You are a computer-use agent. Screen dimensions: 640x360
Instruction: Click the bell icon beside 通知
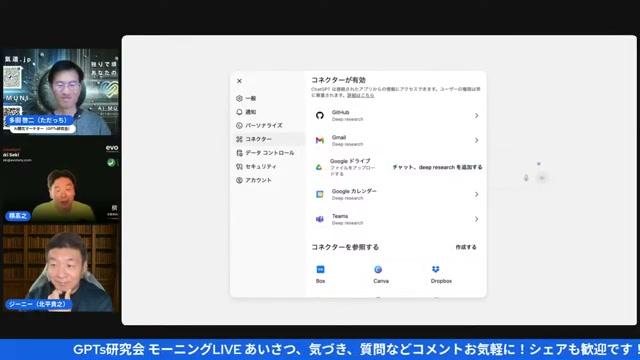239,112
